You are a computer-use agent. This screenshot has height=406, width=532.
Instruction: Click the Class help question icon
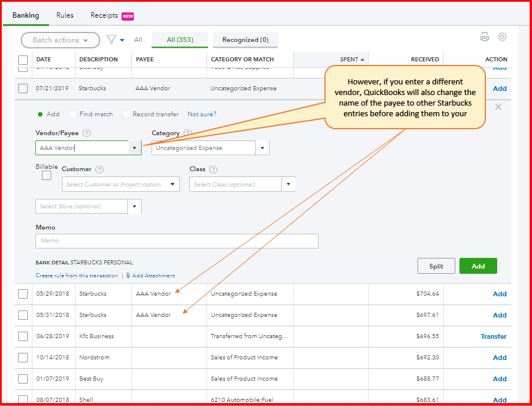[x=213, y=169]
